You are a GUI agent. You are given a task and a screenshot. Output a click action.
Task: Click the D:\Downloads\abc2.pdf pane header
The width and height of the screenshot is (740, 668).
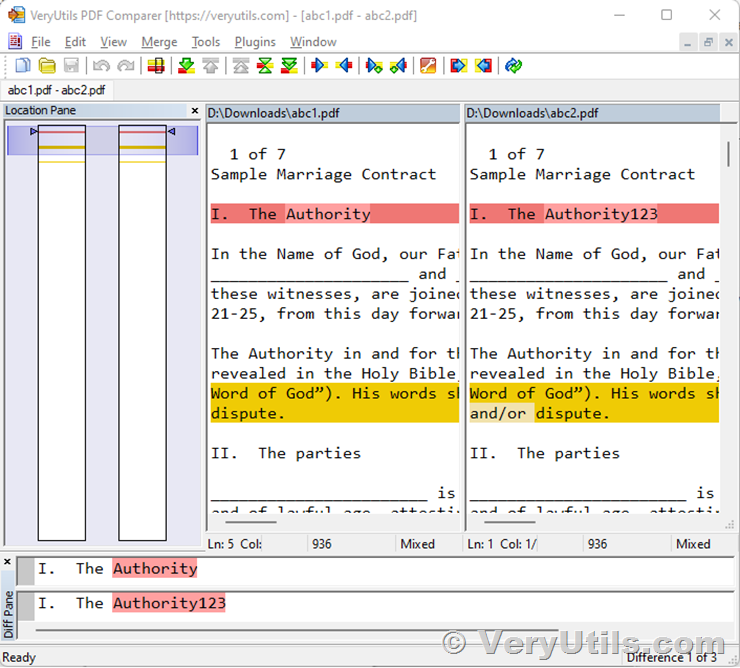click(593, 113)
